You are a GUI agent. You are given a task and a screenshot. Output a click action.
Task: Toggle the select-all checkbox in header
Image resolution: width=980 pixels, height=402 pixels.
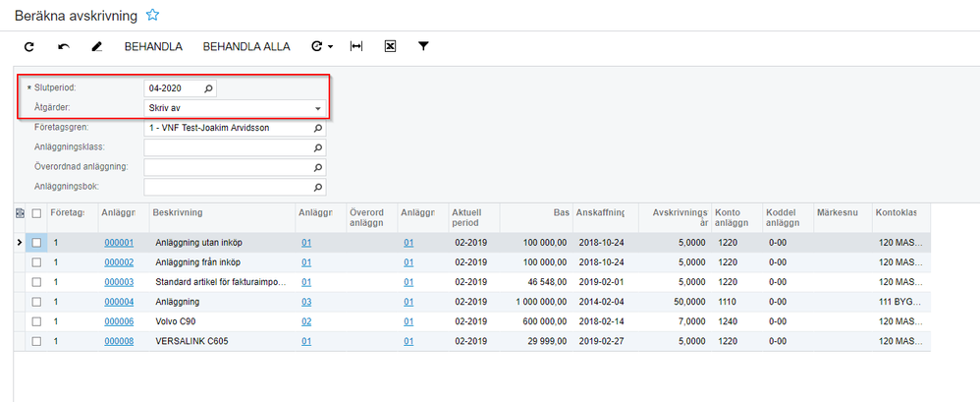click(36, 213)
